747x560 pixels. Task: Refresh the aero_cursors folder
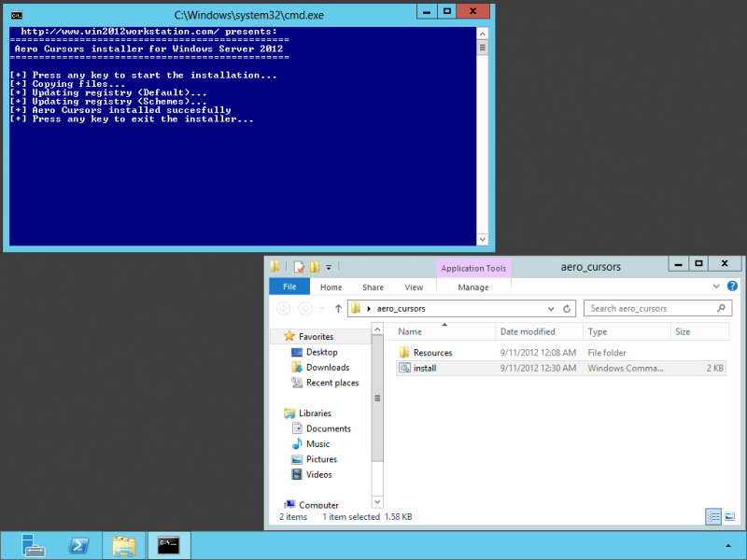[567, 309]
